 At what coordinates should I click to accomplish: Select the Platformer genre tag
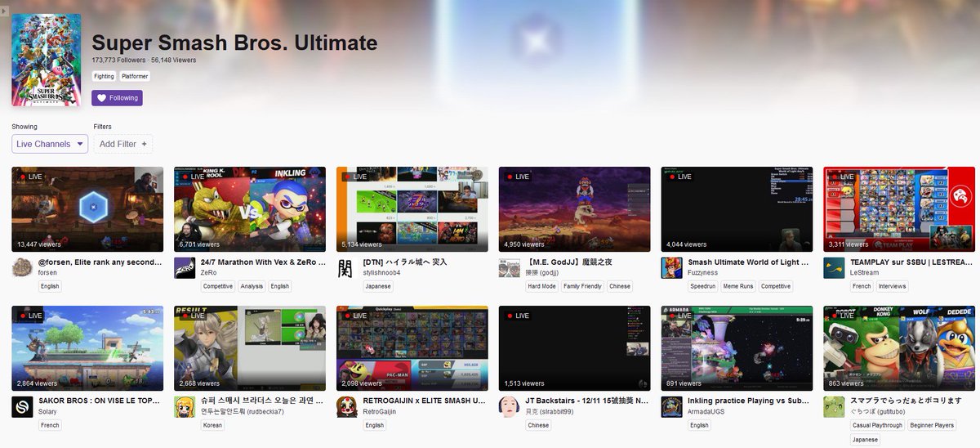135,76
